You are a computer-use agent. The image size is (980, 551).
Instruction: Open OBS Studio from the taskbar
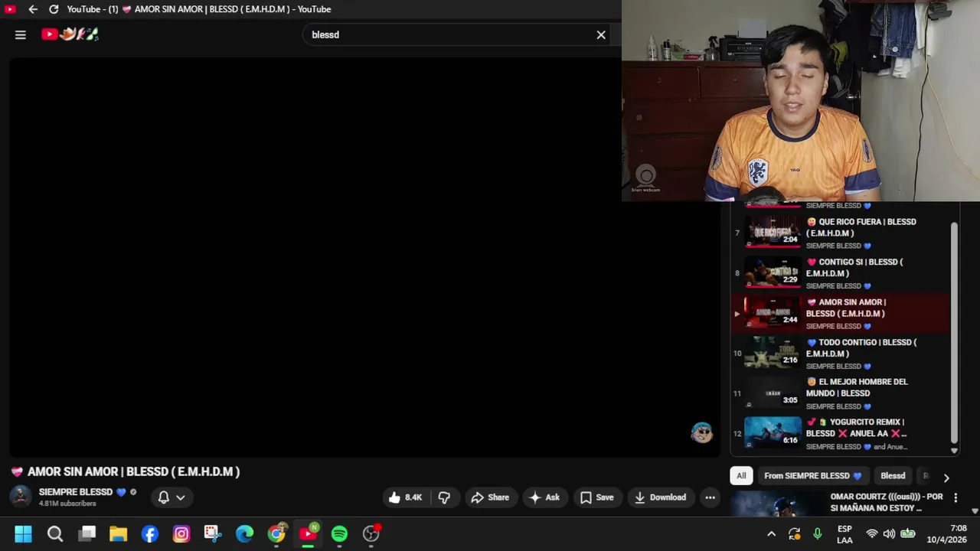[371, 533]
